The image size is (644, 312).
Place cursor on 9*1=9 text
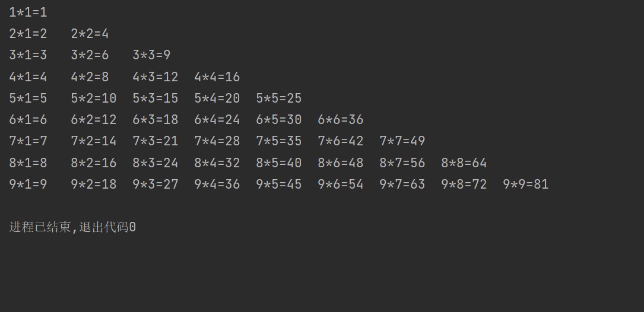28,184
